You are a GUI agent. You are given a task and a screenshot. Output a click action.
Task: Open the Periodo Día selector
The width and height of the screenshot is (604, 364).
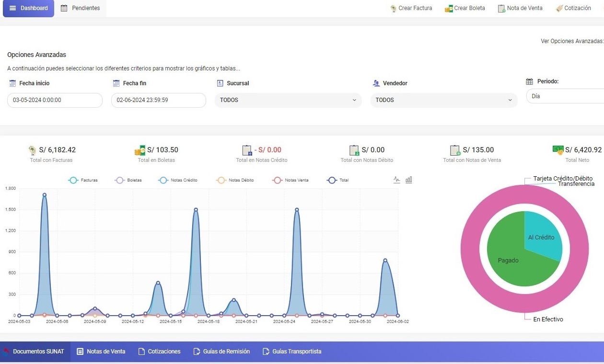click(x=565, y=96)
